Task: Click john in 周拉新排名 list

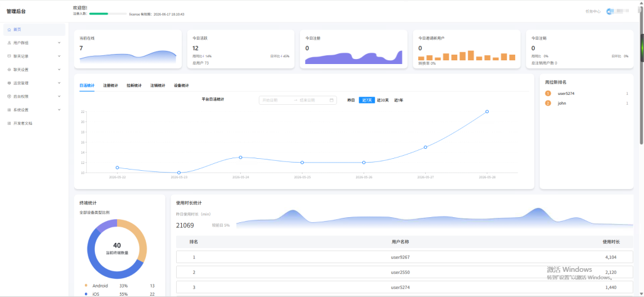Action: click(x=562, y=104)
